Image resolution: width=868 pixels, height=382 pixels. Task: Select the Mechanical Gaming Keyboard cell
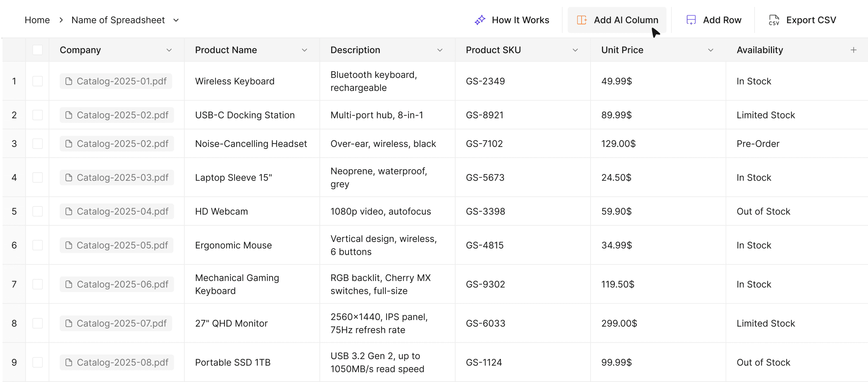(252, 284)
